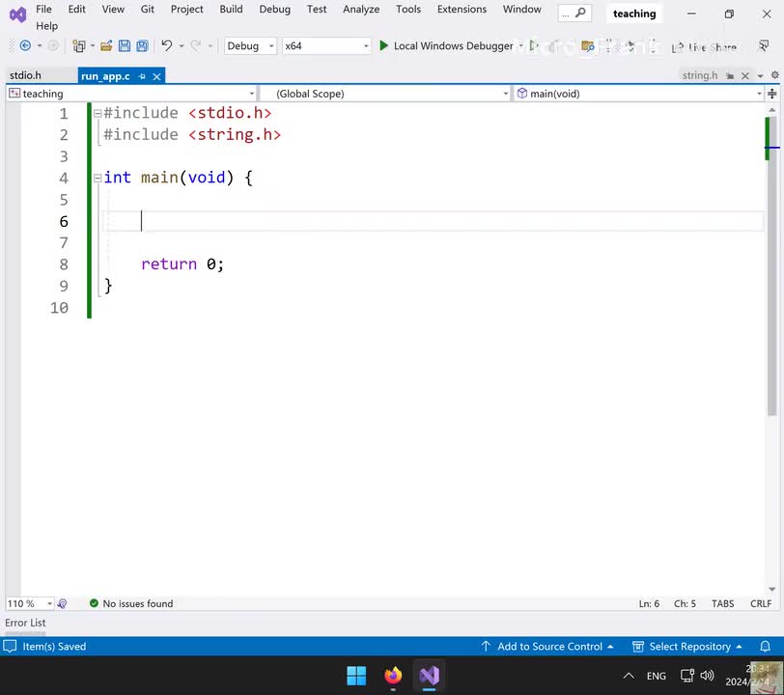Open the tab window settings gear
The image size is (784, 695).
pos(775,75)
